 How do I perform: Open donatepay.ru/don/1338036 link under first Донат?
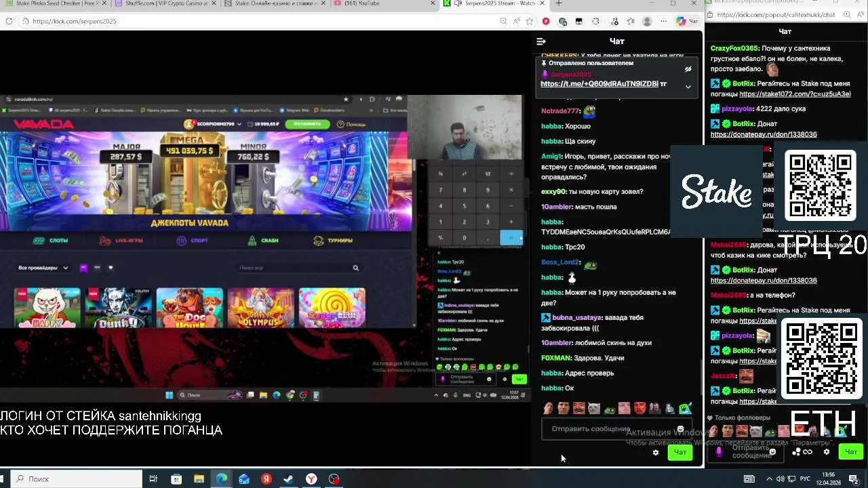[764, 134]
